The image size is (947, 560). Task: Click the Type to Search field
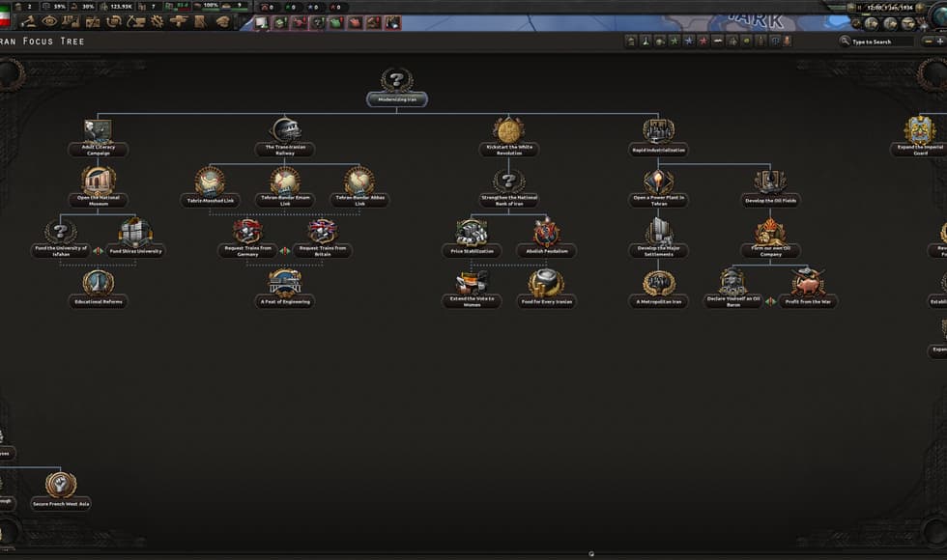point(881,42)
